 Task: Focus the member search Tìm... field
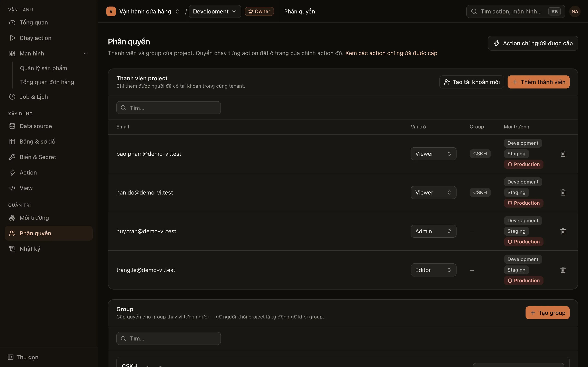point(169,108)
